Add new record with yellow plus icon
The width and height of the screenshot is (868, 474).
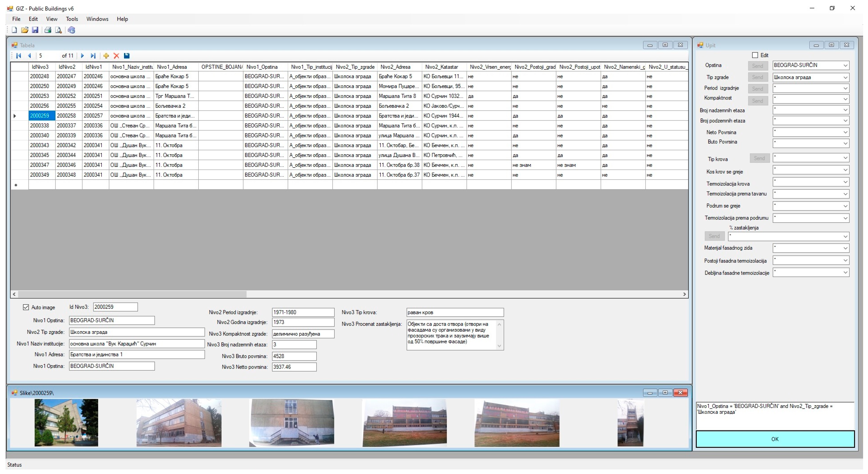tap(106, 56)
